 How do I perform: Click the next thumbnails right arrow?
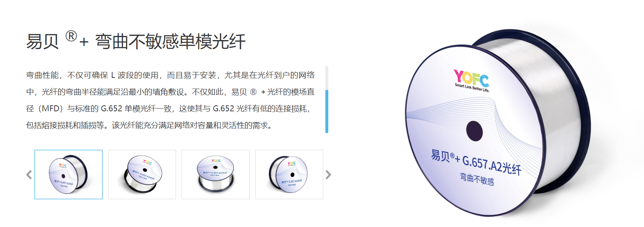click(x=328, y=175)
